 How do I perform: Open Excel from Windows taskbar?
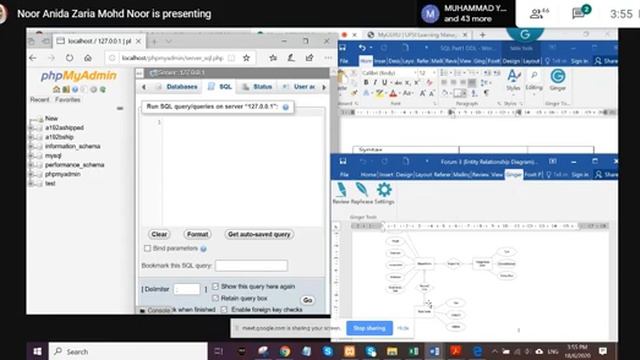(413, 351)
